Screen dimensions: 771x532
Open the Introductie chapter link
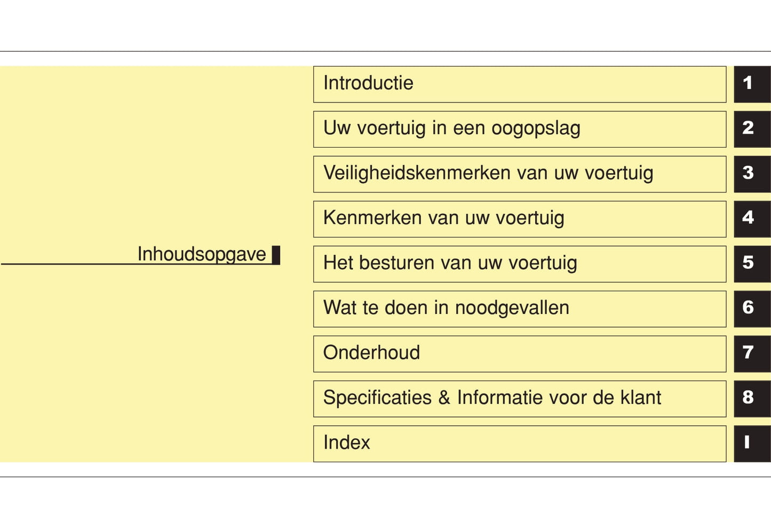click(519, 84)
